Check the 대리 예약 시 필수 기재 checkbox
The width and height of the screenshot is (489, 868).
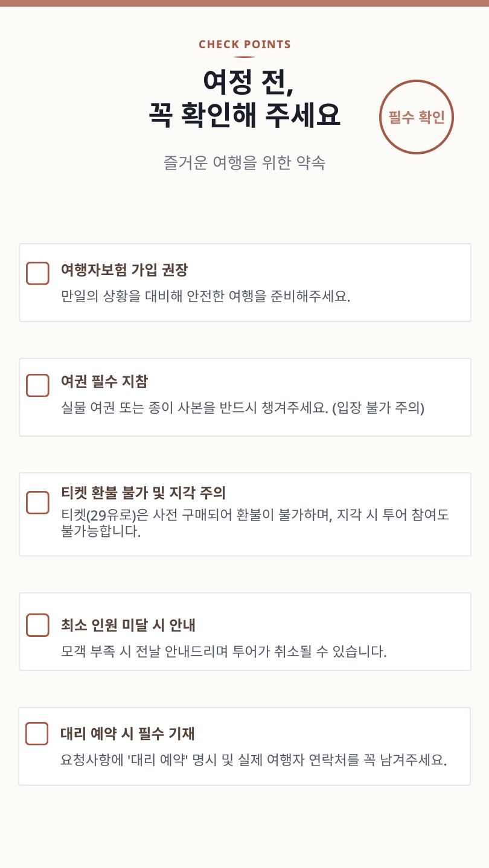[x=37, y=733]
